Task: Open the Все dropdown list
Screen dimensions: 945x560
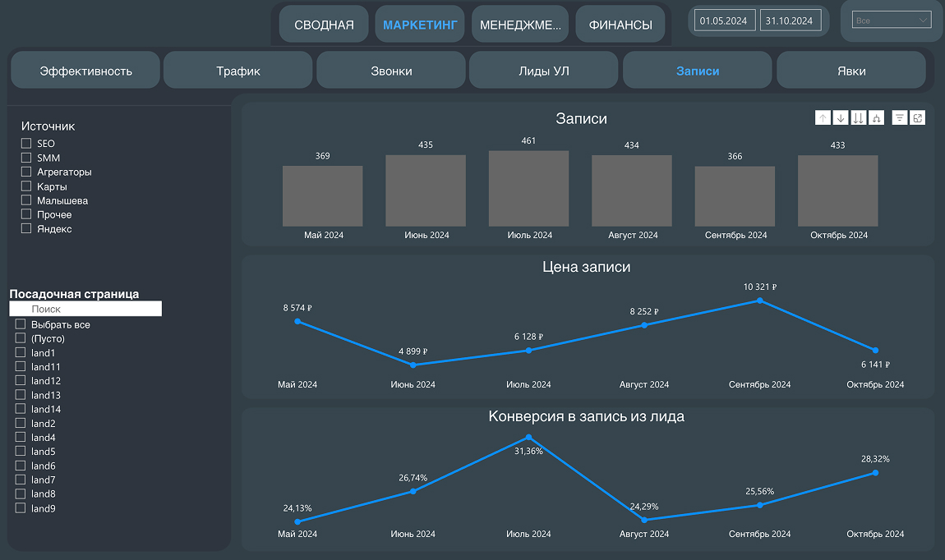Action: click(892, 20)
